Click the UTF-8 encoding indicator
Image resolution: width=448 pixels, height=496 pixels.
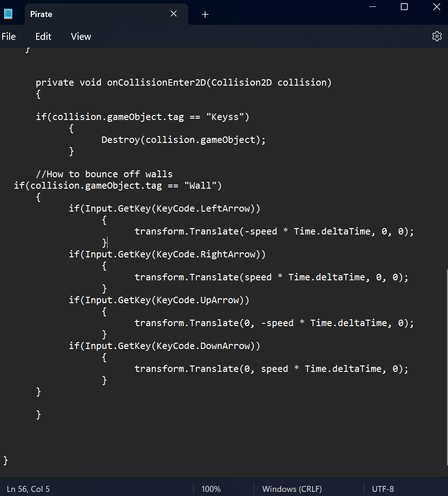coord(383,489)
